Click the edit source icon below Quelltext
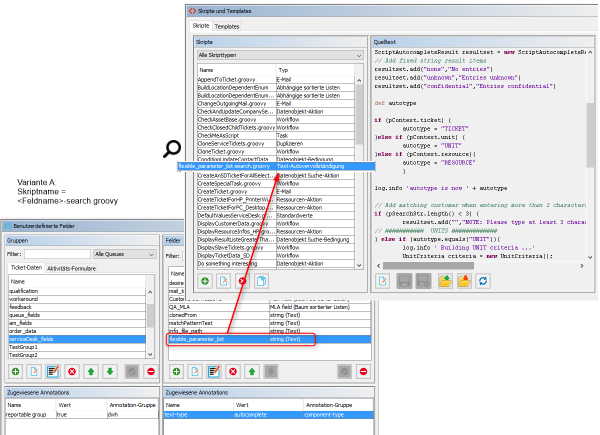The image size is (600, 435). tap(383, 281)
